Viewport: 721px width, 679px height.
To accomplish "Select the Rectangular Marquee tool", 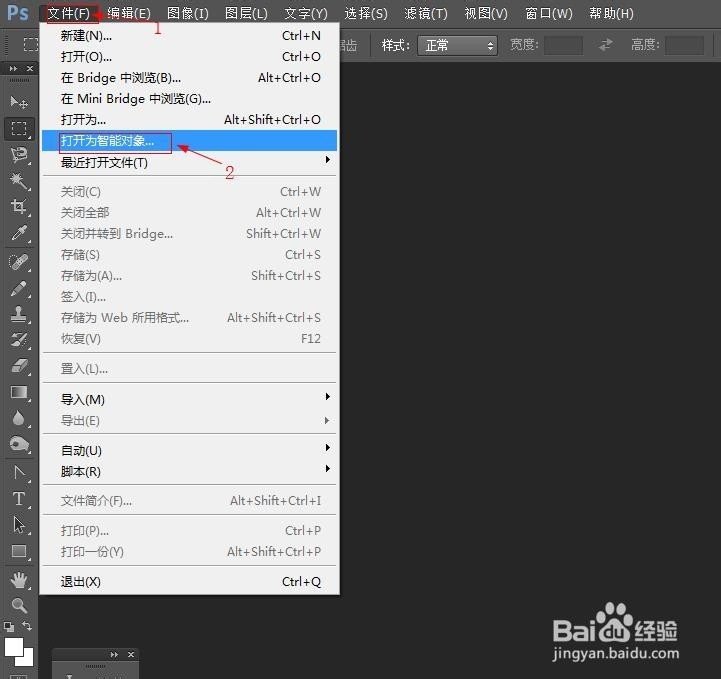I will tap(18, 128).
